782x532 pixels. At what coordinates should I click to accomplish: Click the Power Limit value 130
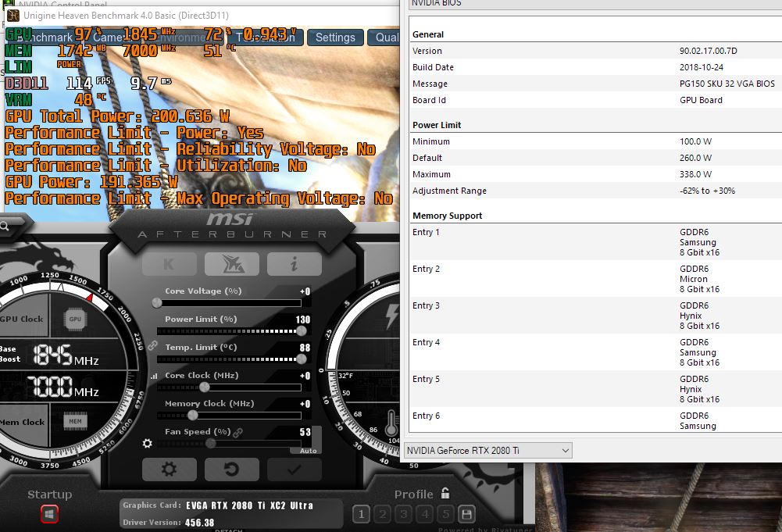point(303,320)
